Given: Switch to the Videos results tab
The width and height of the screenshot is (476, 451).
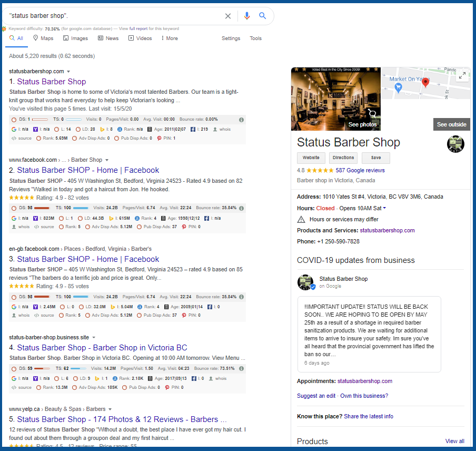Looking at the screenshot, I should [140, 38].
